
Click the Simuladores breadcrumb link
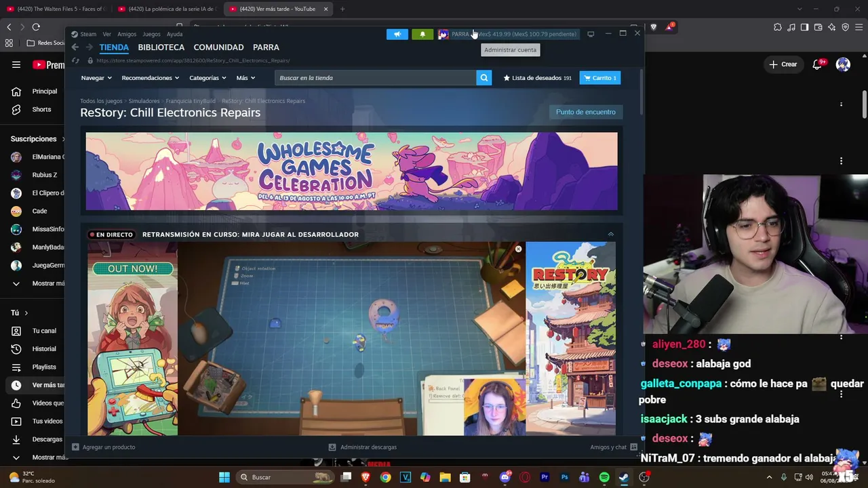[144, 101]
